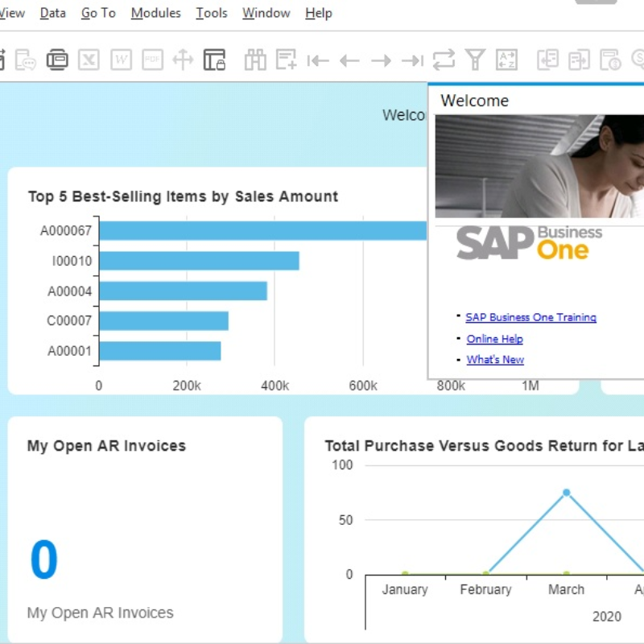Viewport: 644px width, 644px height.
Task: Click the Lock Screen toolbar icon
Action: [x=214, y=60]
